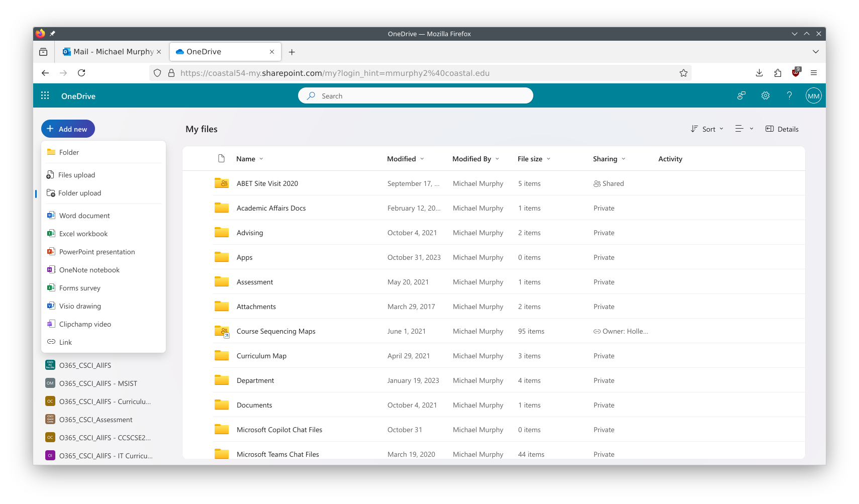Click the OneDrive header title
This screenshot has width=859, height=504.
click(x=78, y=96)
